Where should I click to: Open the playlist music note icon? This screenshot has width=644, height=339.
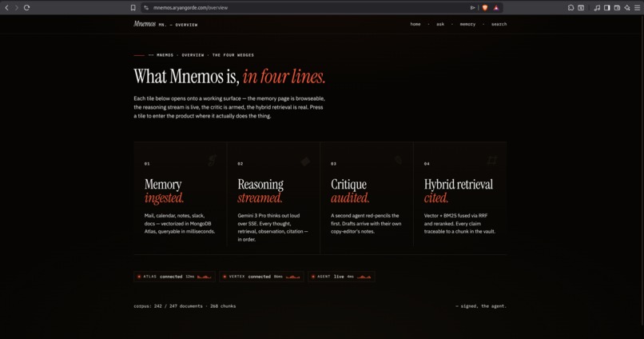(x=597, y=7)
